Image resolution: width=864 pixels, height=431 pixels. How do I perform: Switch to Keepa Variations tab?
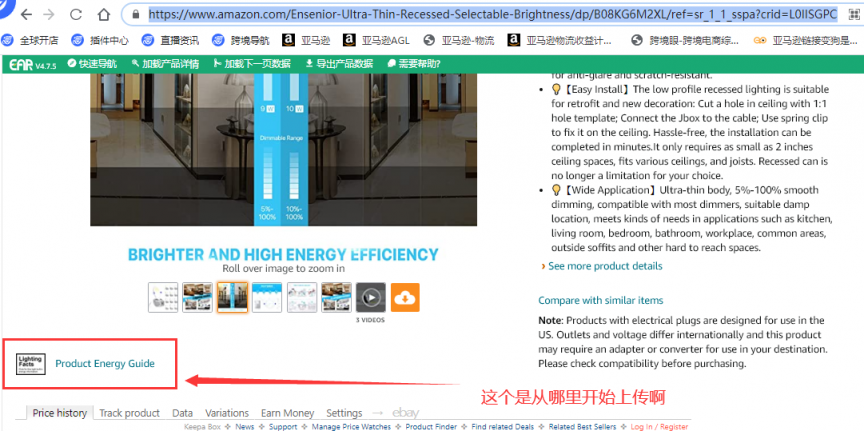[227, 413]
